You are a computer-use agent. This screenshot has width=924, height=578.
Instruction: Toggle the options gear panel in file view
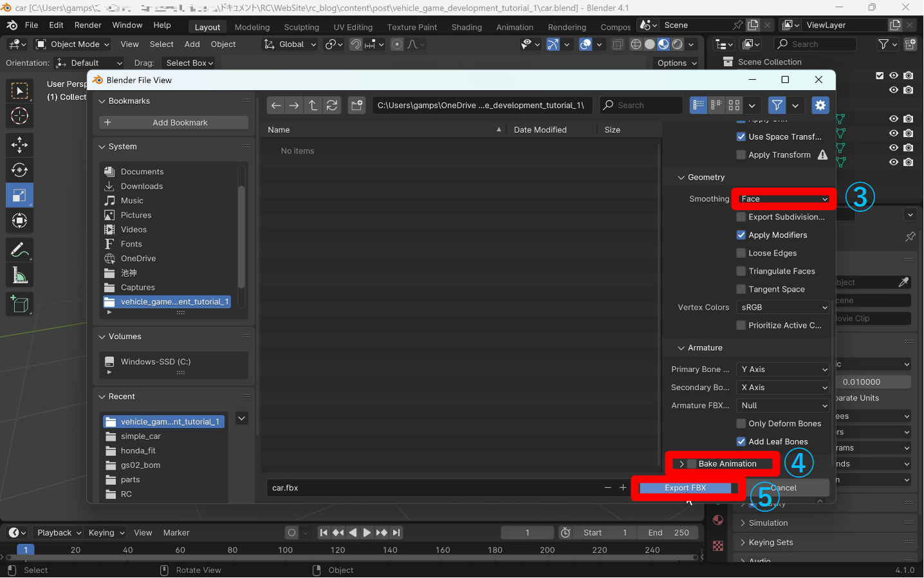click(x=820, y=106)
